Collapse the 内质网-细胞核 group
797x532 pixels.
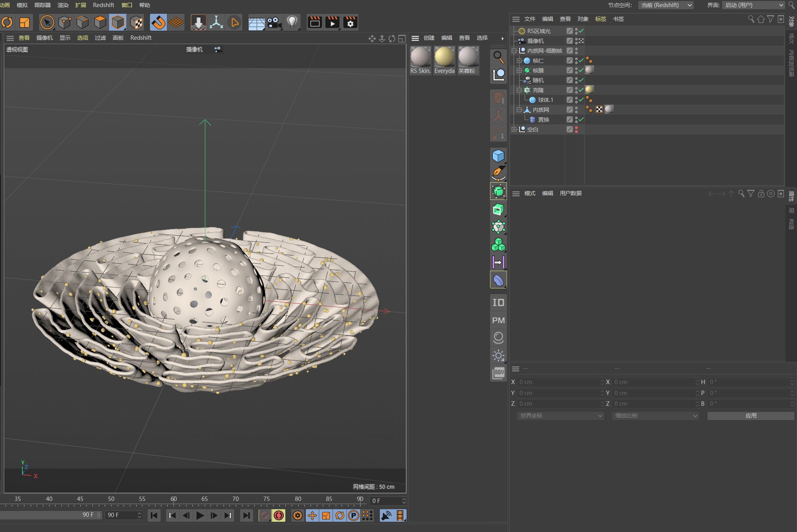coord(514,51)
